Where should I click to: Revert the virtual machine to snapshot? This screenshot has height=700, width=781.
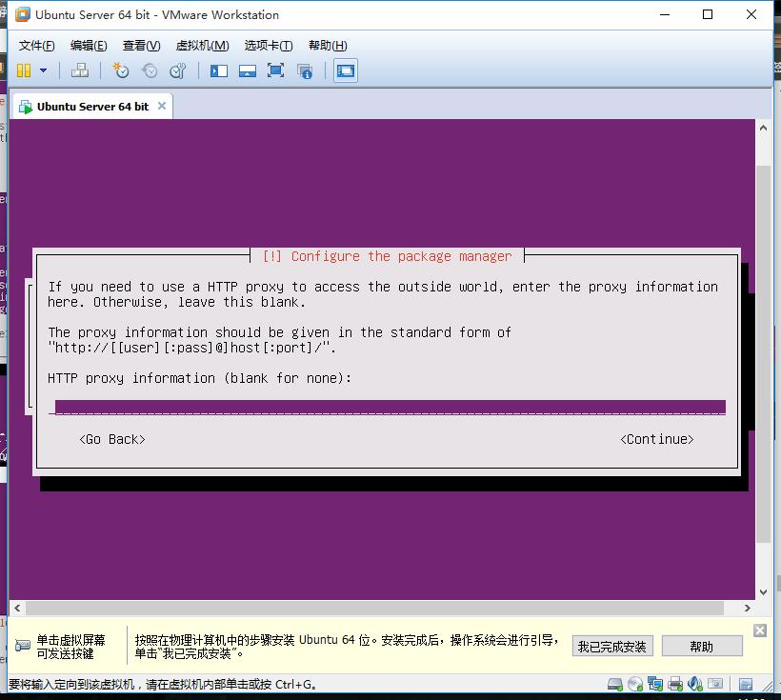coord(150,70)
